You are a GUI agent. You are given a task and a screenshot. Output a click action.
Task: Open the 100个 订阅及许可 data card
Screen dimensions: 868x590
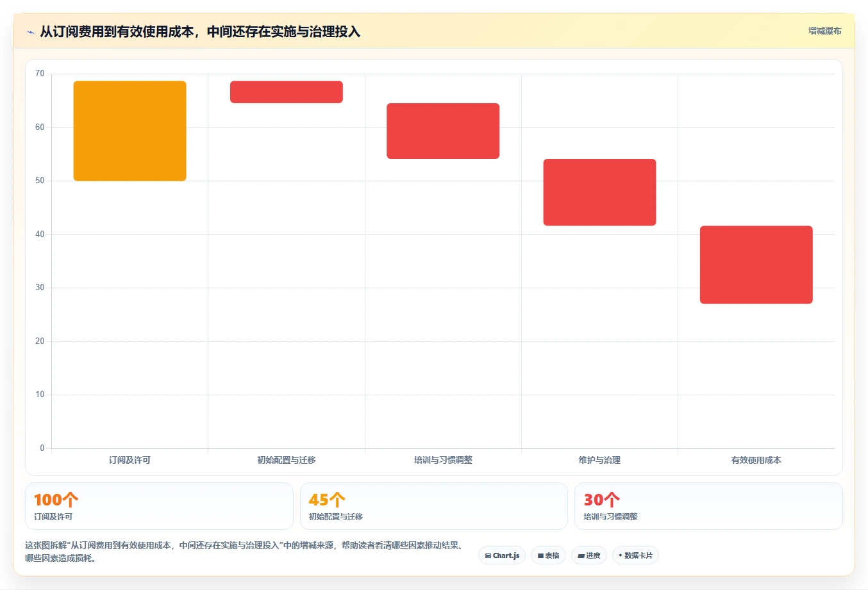159,506
